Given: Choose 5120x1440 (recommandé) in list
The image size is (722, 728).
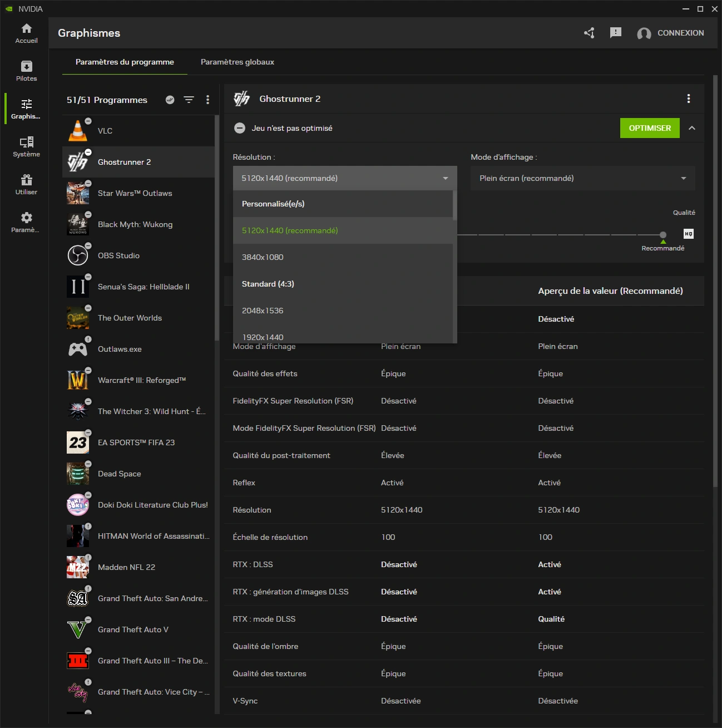Looking at the screenshot, I should coord(343,230).
